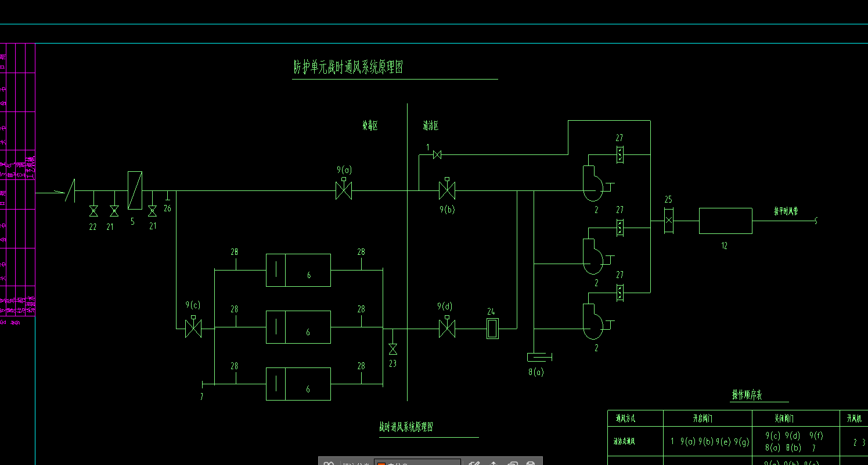Select the 9(a) valve symbol on main duct
This screenshot has height=465, width=868.
(x=344, y=189)
